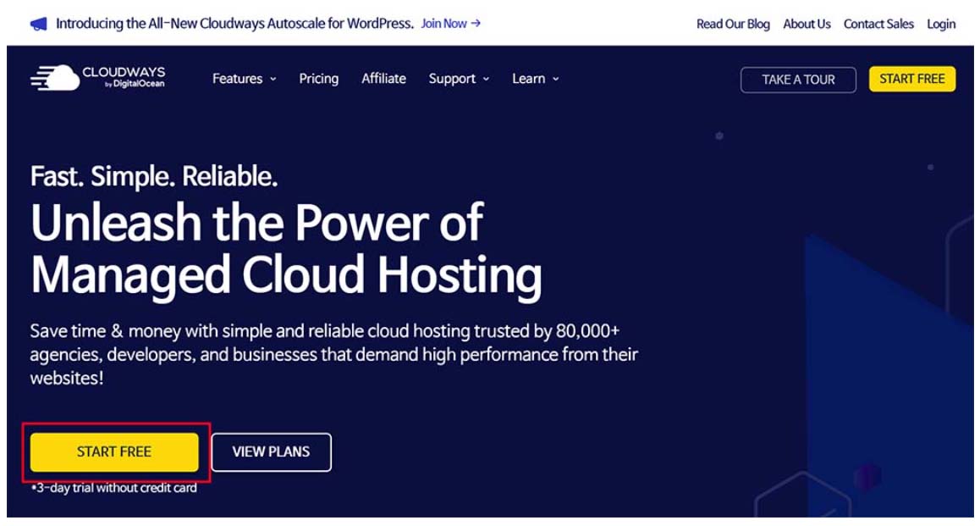The image size is (980, 526).
Task: Click the Cloudways by DigitalOcean logo
Action: point(98,78)
